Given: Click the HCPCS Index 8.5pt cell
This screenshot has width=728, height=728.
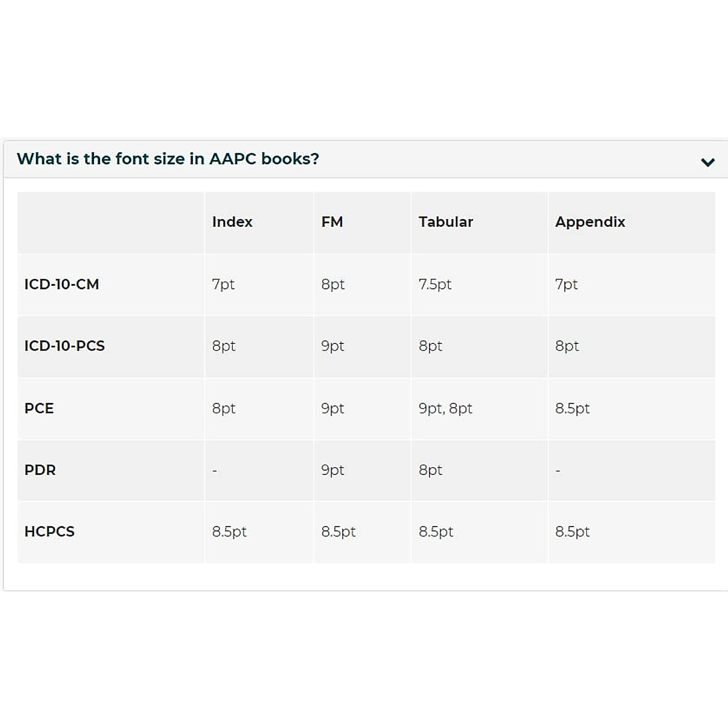Looking at the screenshot, I should pos(229,532).
